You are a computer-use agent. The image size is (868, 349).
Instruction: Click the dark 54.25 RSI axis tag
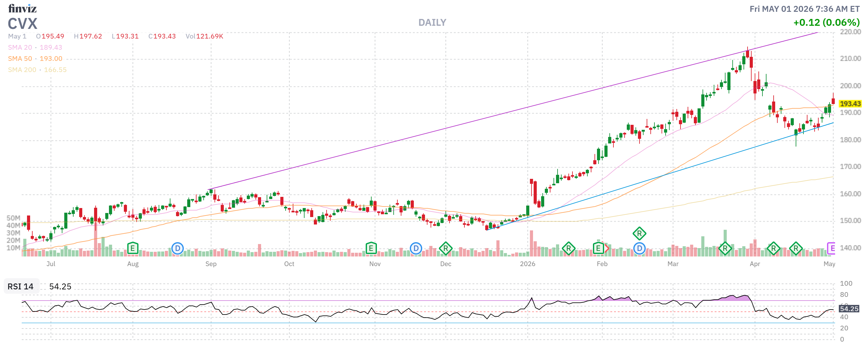[848, 309]
